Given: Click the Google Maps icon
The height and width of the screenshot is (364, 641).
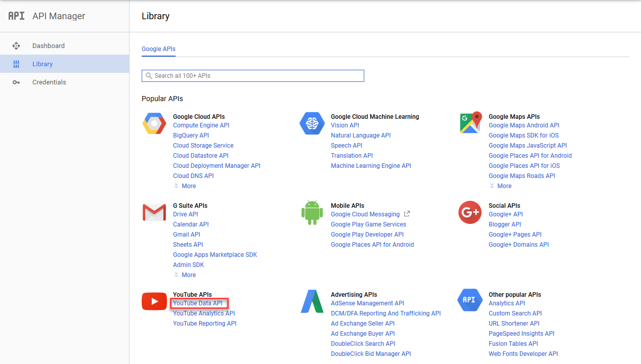Looking at the screenshot, I should coord(470,123).
